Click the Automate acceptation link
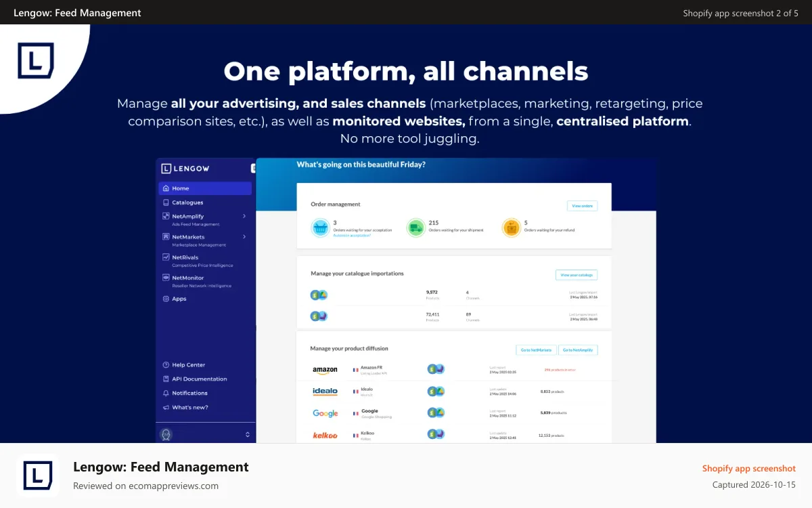 tap(352, 234)
